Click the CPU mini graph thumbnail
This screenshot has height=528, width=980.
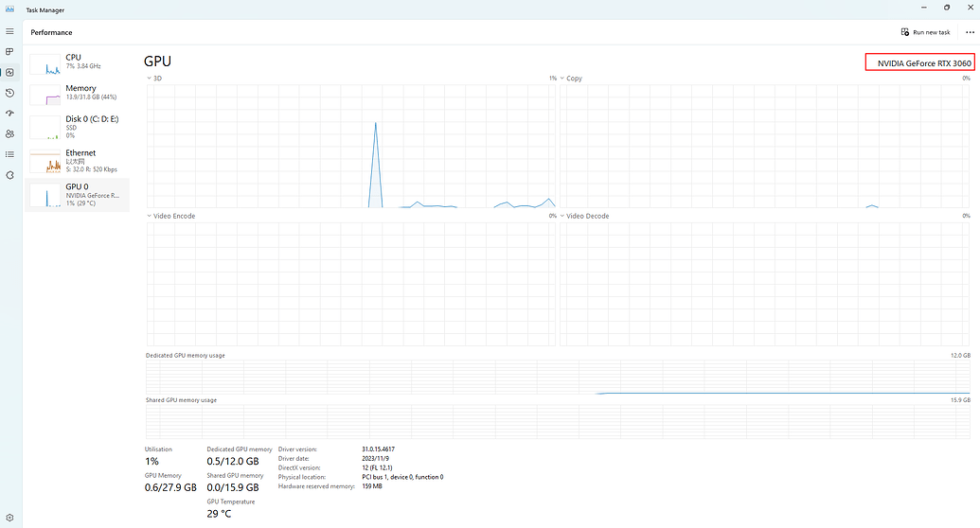coord(45,64)
